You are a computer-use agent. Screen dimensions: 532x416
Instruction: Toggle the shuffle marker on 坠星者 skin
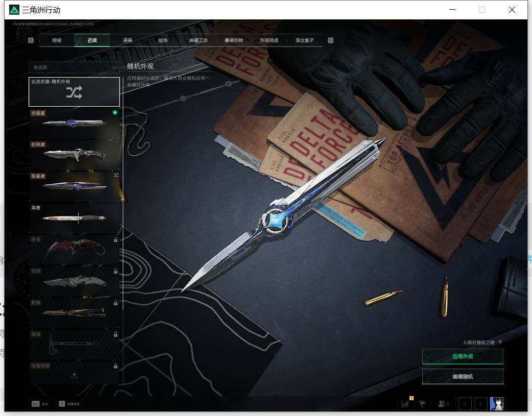click(x=116, y=175)
